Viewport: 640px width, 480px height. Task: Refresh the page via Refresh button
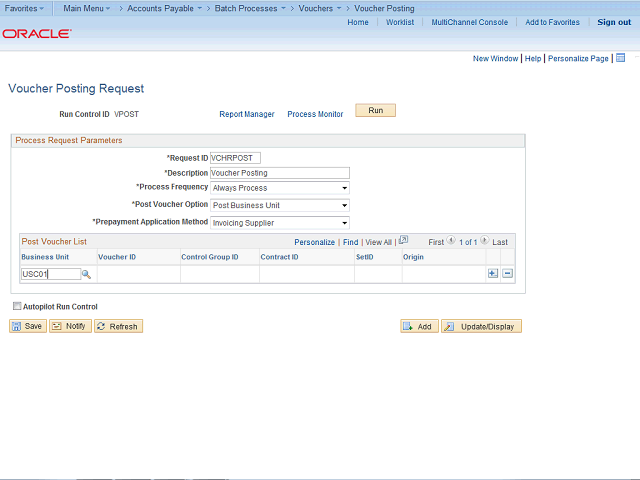(118, 326)
